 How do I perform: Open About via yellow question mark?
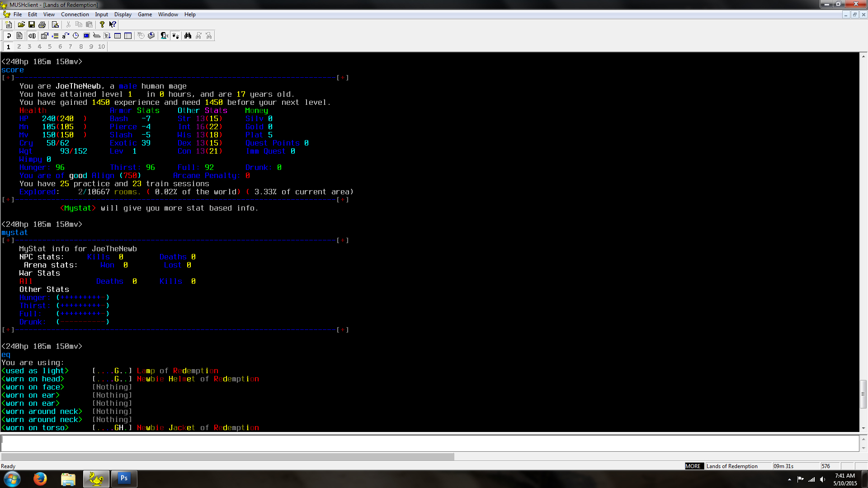pos(102,24)
